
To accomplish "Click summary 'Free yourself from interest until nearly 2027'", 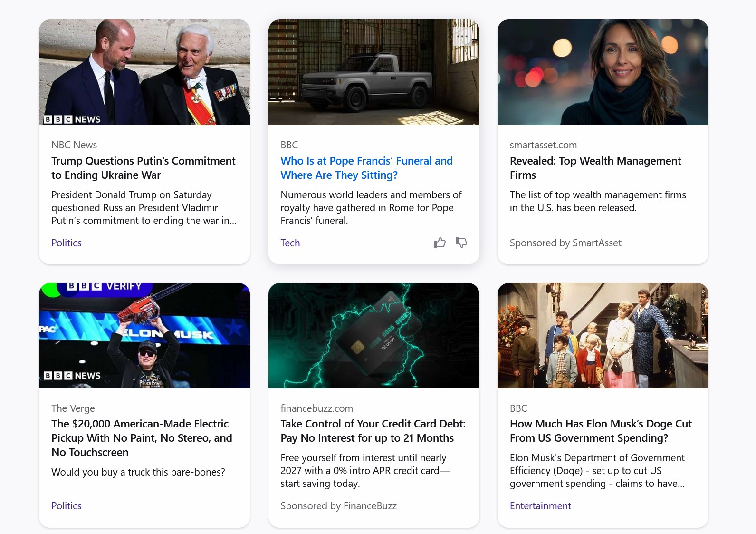I will pyautogui.click(x=365, y=471).
